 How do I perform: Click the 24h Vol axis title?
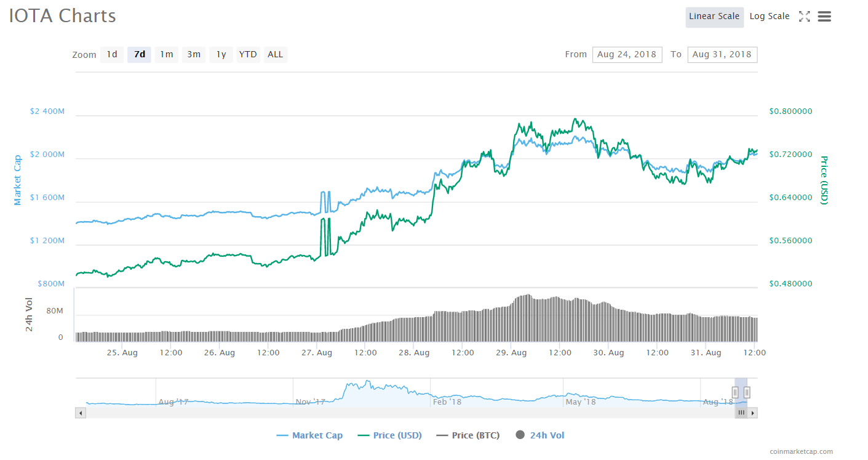coord(30,315)
